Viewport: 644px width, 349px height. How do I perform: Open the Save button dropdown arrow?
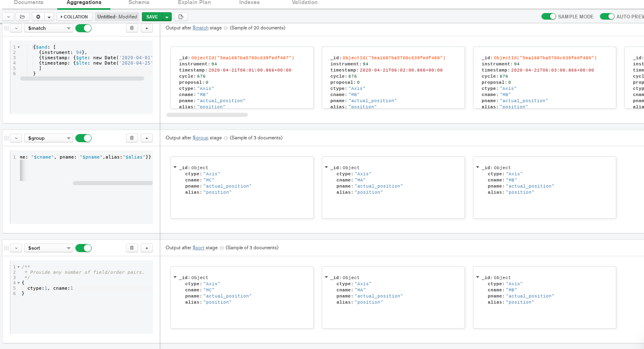point(167,17)
